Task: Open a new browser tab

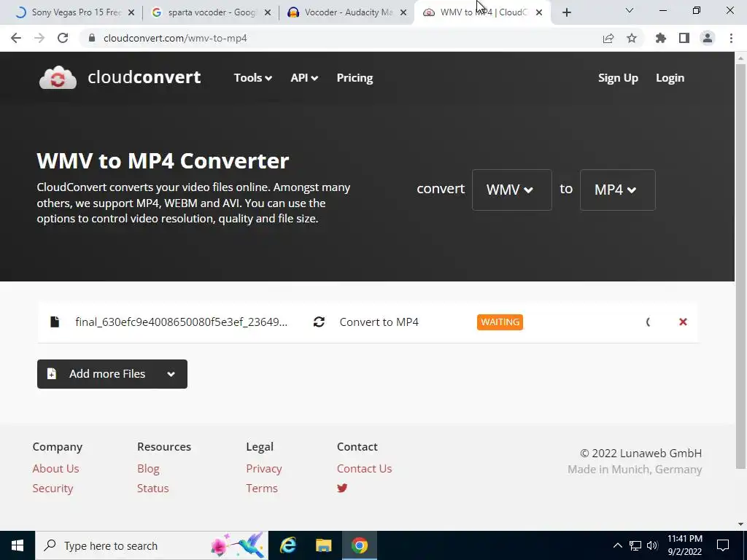Action: tap(566, 13)
